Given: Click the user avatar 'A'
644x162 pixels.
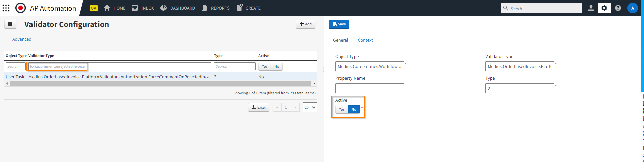Looking at the screenshot, I should (632, 8).
